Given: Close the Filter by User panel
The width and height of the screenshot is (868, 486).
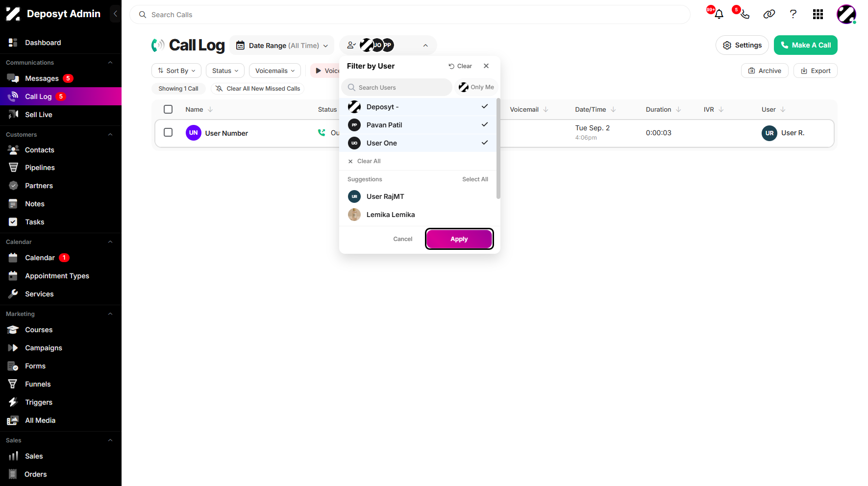Looking at the screenshot, I should point(486,66).
